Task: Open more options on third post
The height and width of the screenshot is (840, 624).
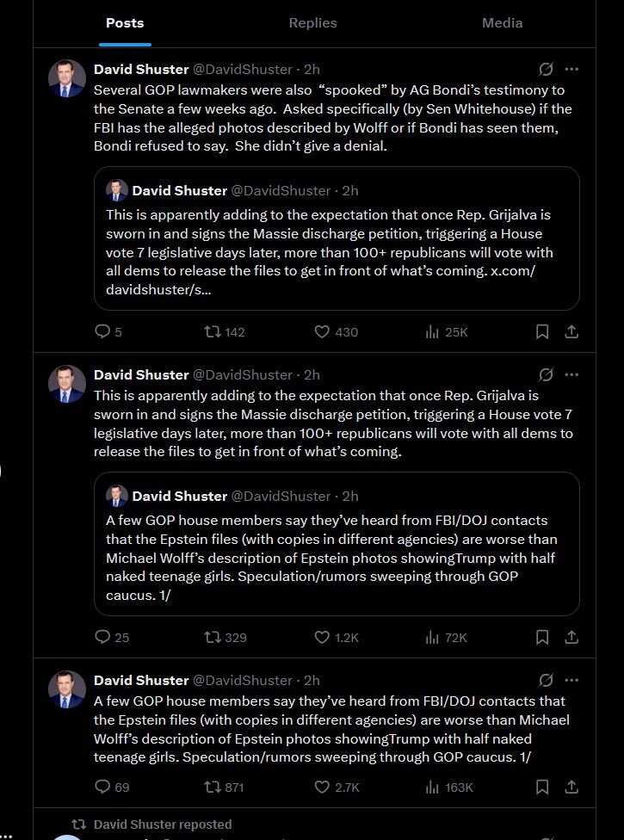Action: click(x=571, y=680)
